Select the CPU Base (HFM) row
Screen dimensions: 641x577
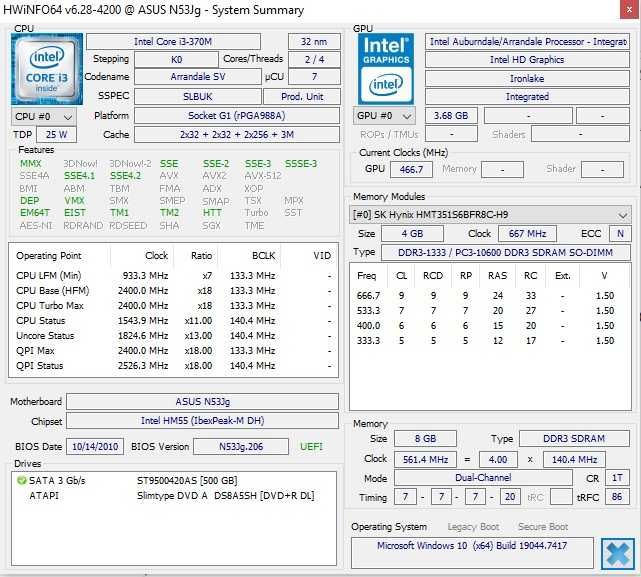click(174, 291)
